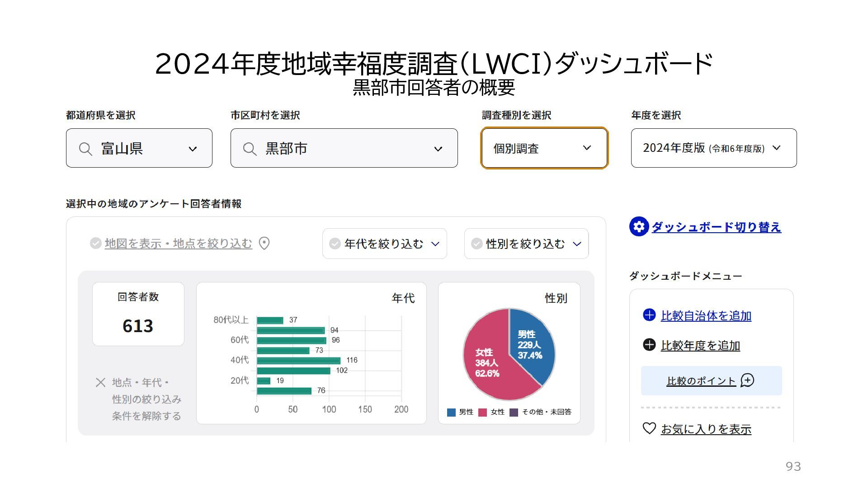Select 比較年度を追加 in dashboard menu
The width and height of the screenshot is (868, 488).
click(700, 346)
